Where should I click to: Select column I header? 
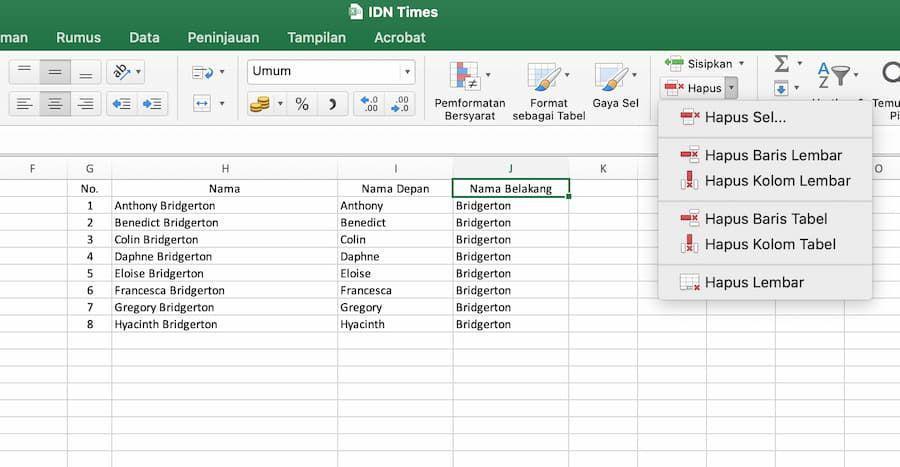coord(395,169)
